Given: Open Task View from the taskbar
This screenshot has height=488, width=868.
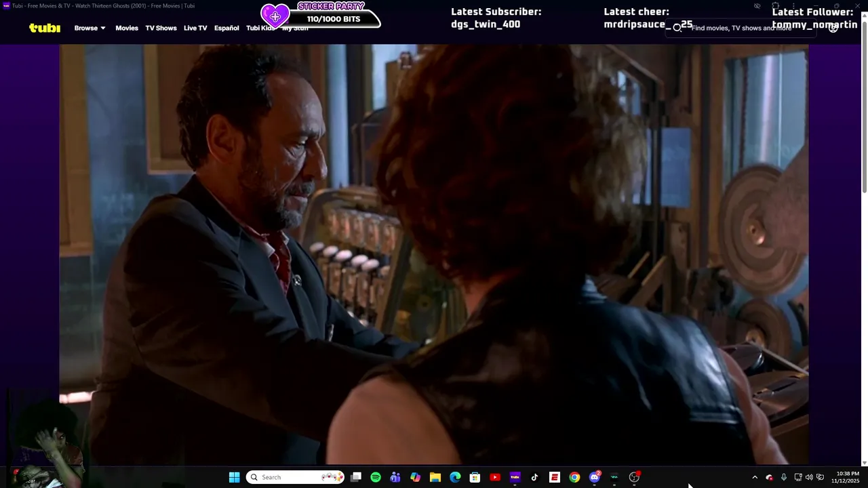Looking at the screenshot, I should point(356,477).
